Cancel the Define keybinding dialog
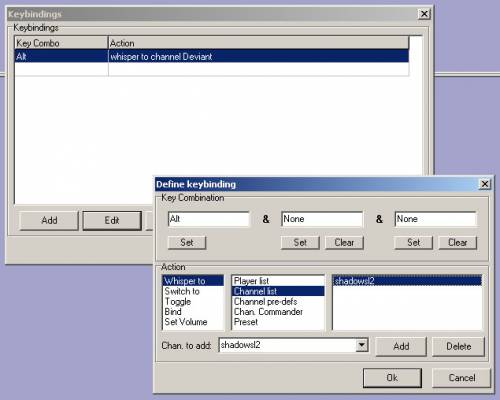Image resolution: width=500 pixels, height=400 pixels. point(462,378)
